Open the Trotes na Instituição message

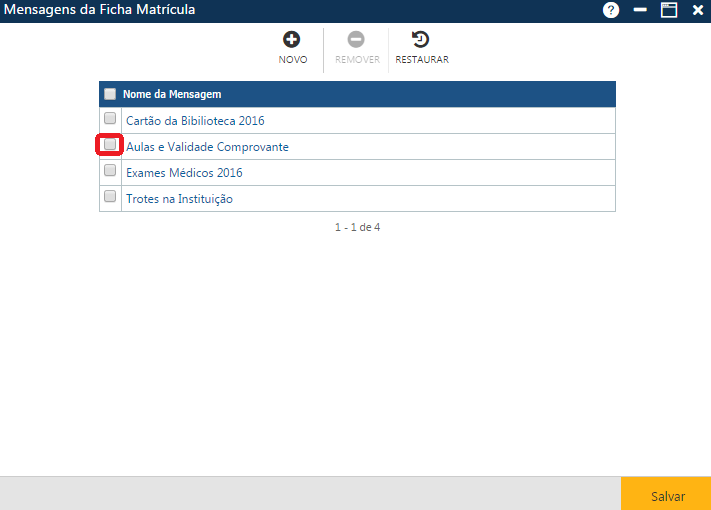[179, 199]
